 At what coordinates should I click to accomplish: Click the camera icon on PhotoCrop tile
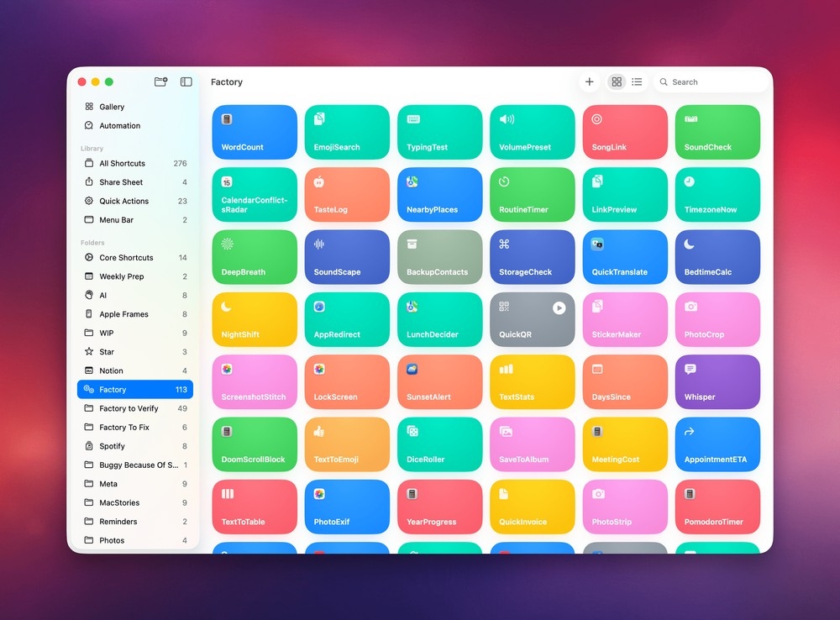(690, 307)
